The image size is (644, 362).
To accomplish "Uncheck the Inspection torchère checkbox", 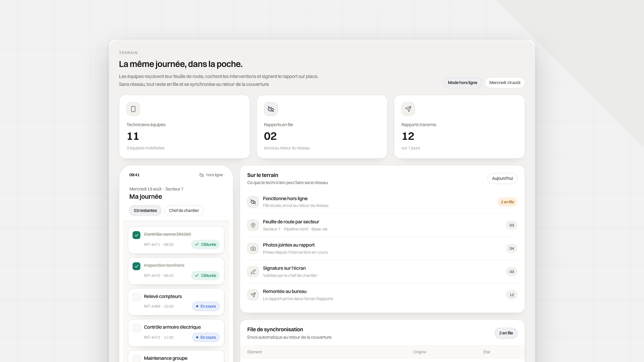I will [136, 266].
